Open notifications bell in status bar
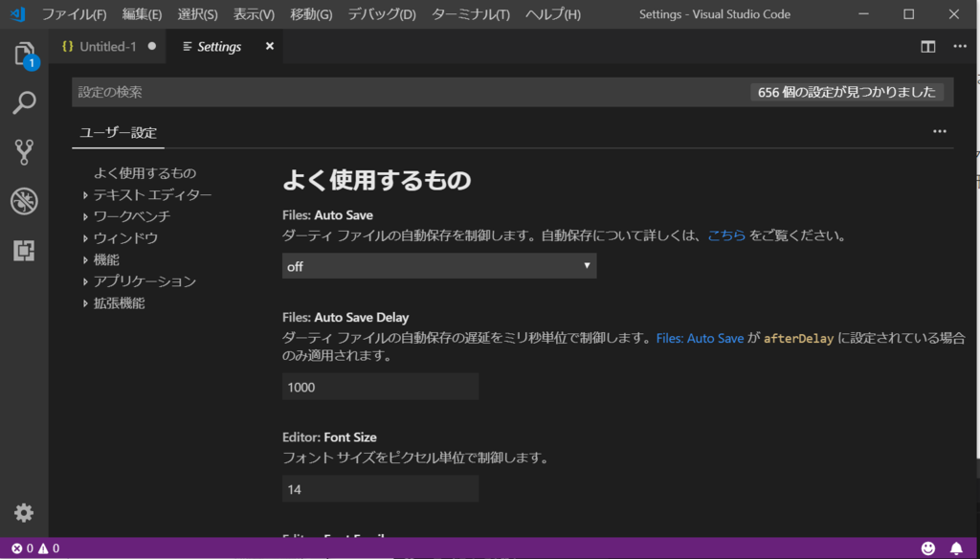This screenshot has height=559, width=980. coord(956,548)
